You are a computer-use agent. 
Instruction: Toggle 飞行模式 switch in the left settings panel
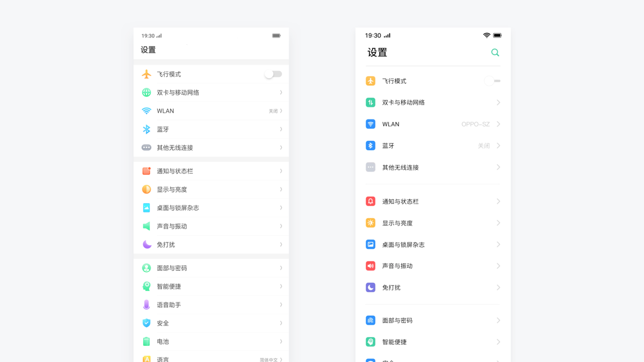(x=273, y=74)
